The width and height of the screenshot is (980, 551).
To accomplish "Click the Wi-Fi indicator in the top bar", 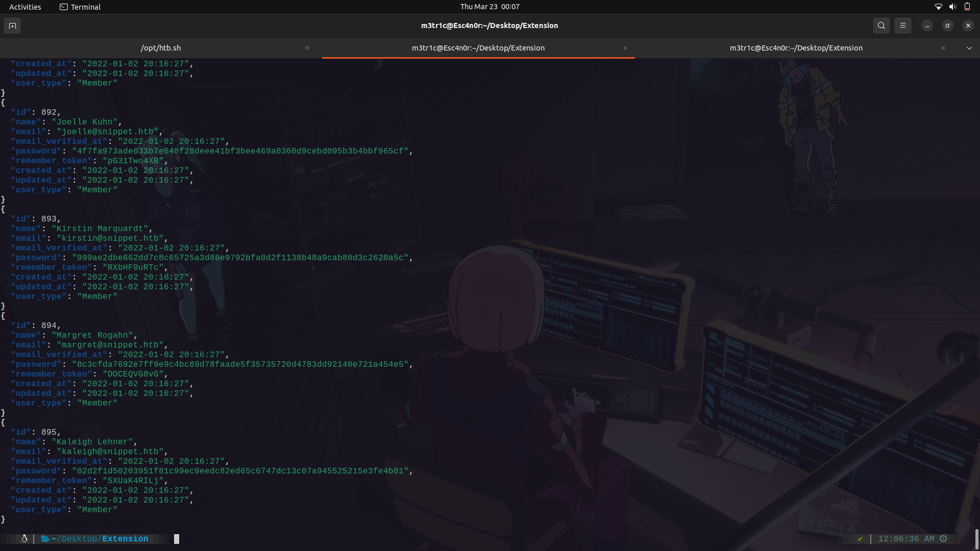I will click(938, 7).
